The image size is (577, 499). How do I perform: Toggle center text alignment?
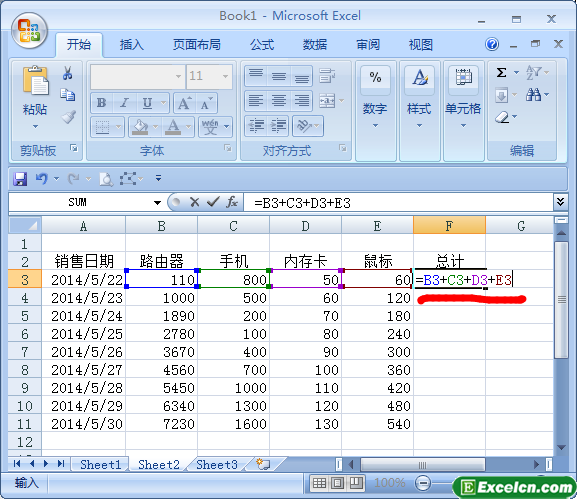pyautogui.click(x=279, y=101)
